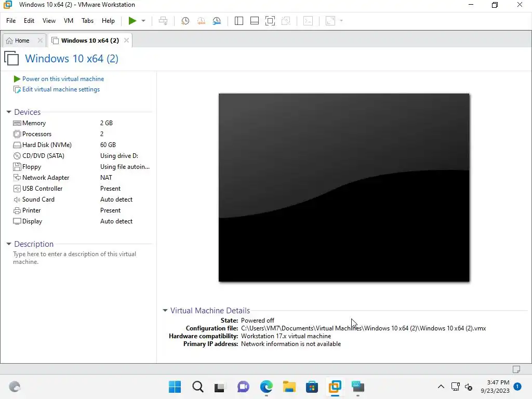Screen dimensions: 532x399
Task: Click the Unity mode toolbar icon
Action: click(286, 21)
